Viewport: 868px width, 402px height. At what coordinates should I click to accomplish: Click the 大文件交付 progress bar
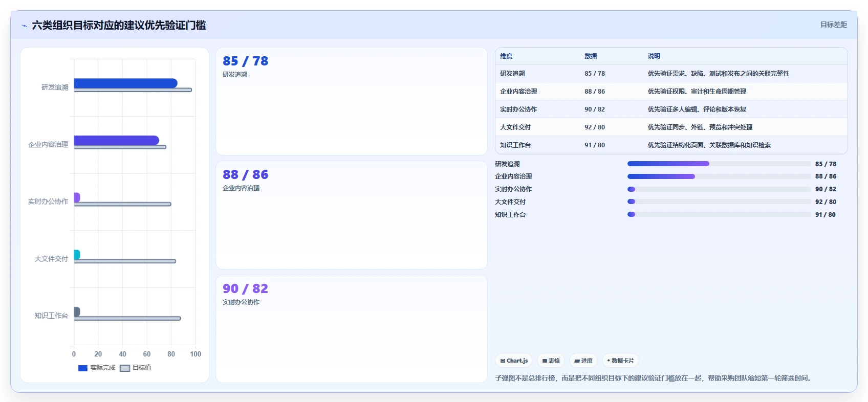719,202
